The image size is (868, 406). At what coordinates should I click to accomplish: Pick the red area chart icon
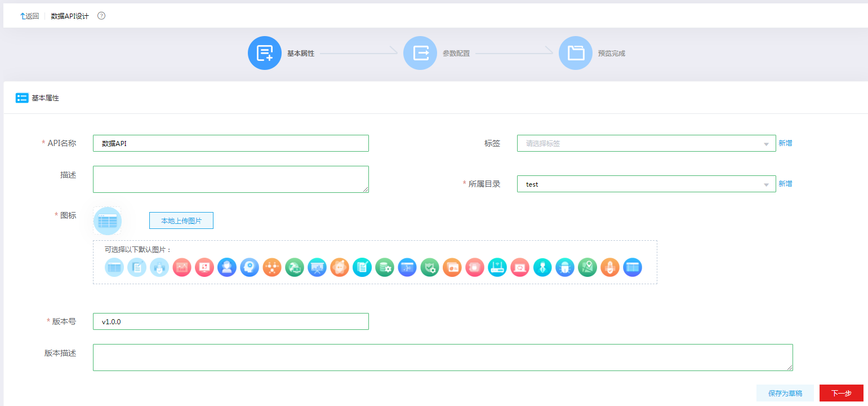(182, 267)
